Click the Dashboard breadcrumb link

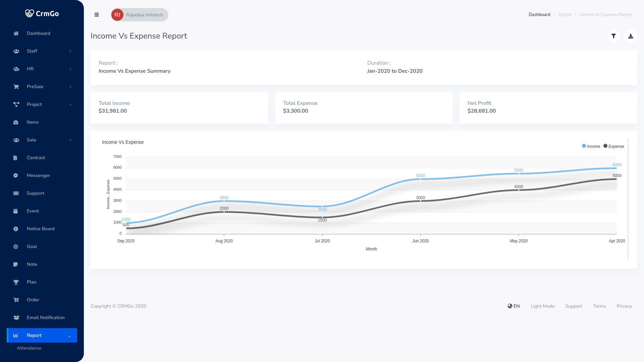point(539,15)
